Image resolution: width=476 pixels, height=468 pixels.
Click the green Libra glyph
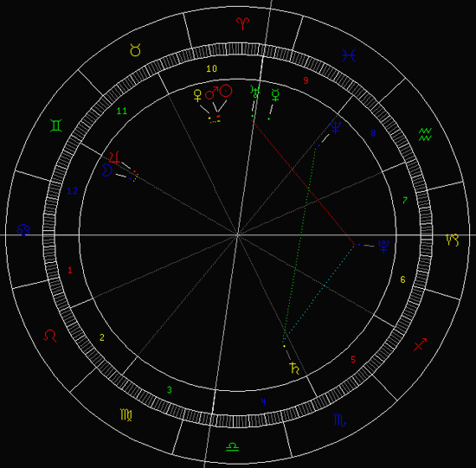click(233, 447)
